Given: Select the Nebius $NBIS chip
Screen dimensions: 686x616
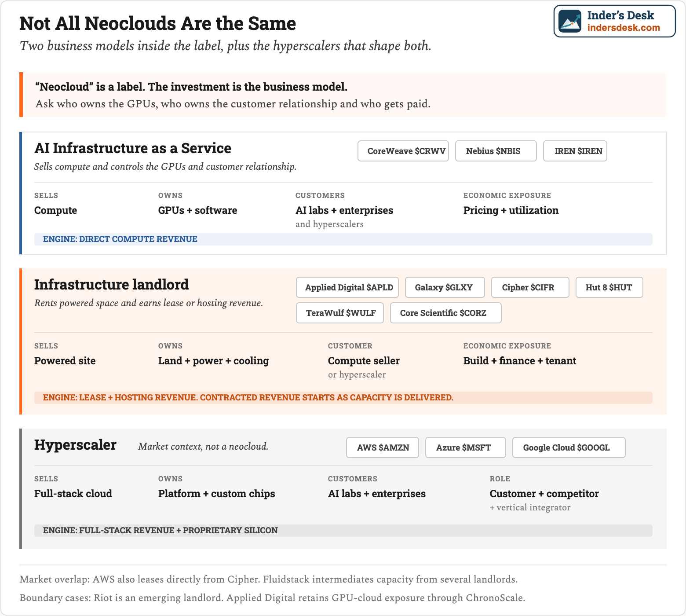Looking at the screenshot, I should 496,151.
